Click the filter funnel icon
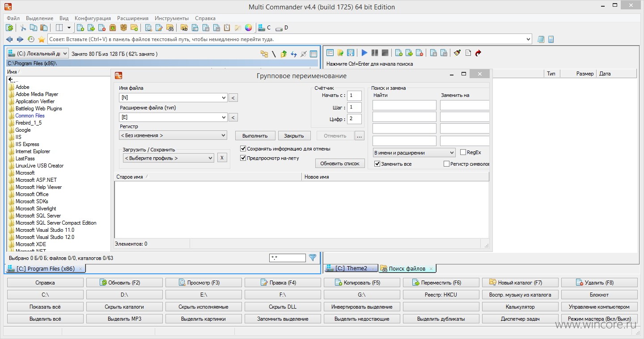The width and height of the screenshot is (644, 339). coord(313,257)
